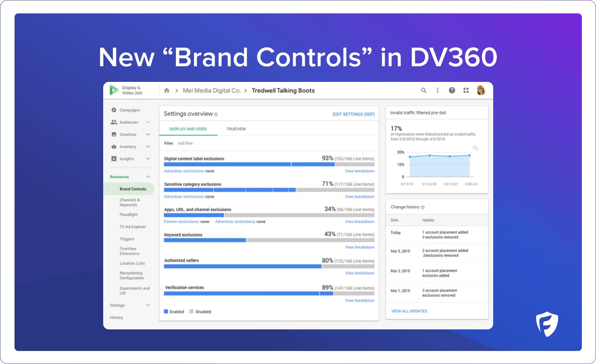
Task: Open the three-dot more options menu
Action: (437, 90)
